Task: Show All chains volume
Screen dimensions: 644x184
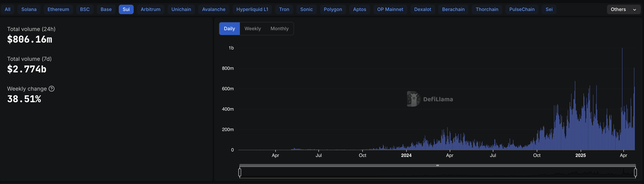Action: (7, 9)
